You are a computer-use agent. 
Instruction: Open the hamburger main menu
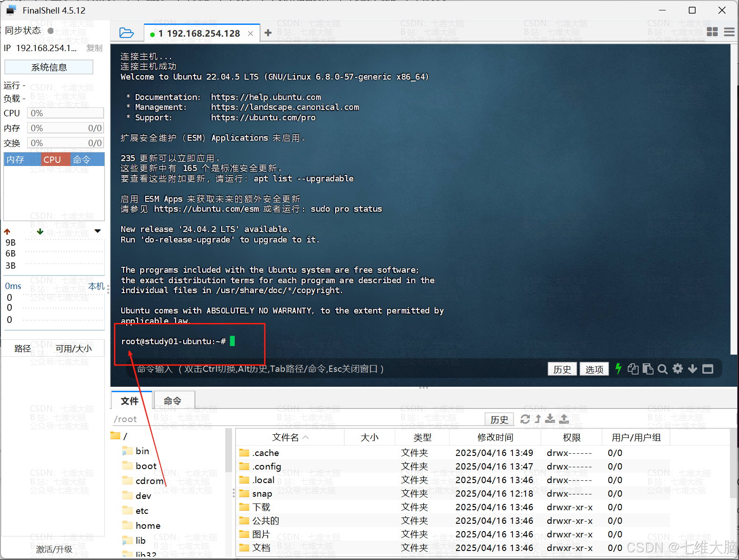pyautogui.click(x=729, y=32)
